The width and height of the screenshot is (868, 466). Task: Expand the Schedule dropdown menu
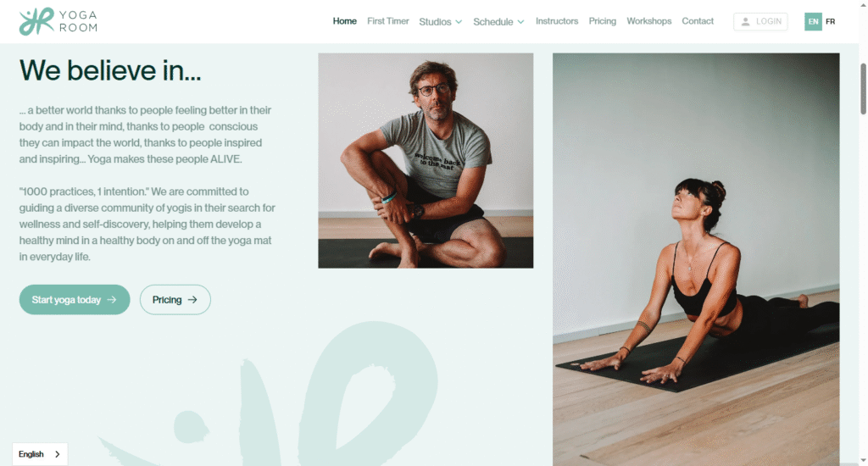tap(498, 21)
